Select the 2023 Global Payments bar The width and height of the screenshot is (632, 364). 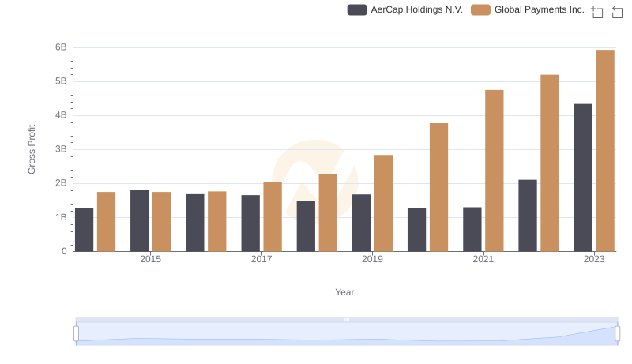pos(605,151)
